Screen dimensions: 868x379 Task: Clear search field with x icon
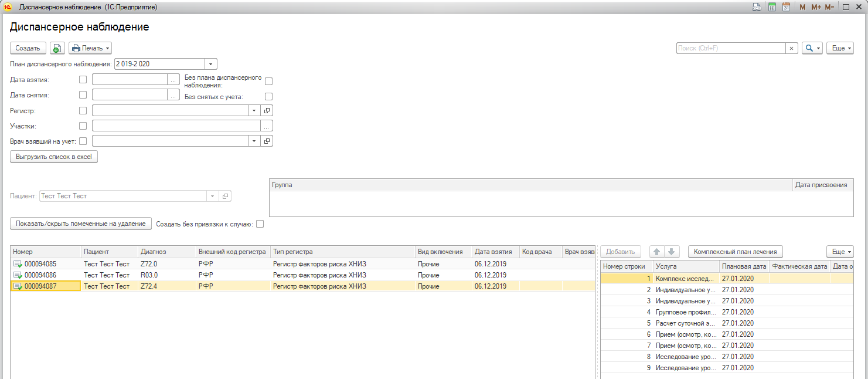point(791,48)
